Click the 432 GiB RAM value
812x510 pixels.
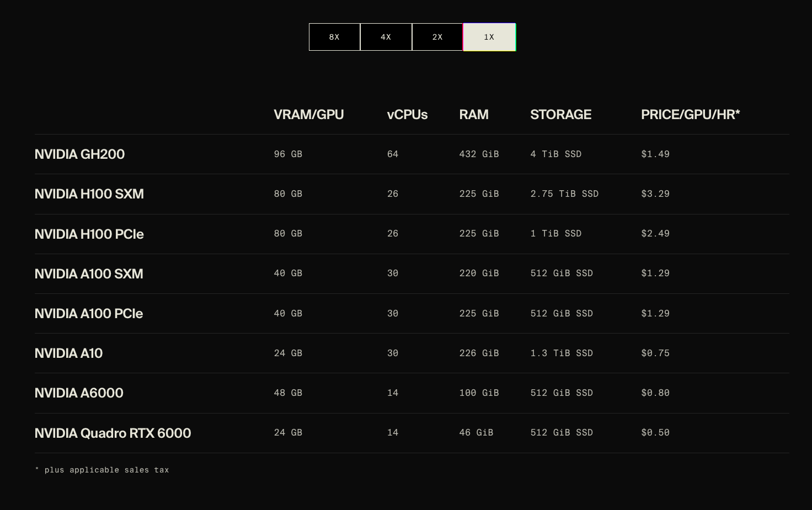(x=479, y=154)
